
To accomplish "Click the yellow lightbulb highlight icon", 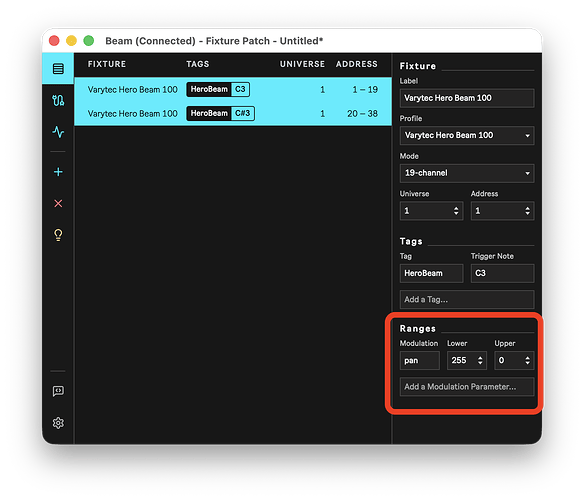I will pos(58,235).
